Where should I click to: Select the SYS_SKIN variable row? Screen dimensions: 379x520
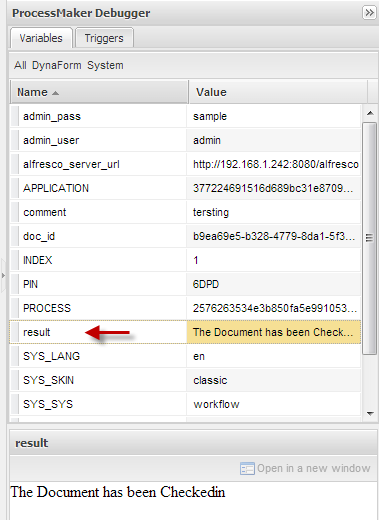click(185, 380)
